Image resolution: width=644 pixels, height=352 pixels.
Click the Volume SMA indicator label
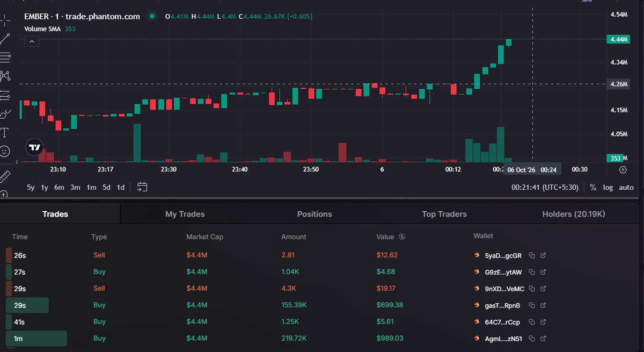tap(43, 29)
